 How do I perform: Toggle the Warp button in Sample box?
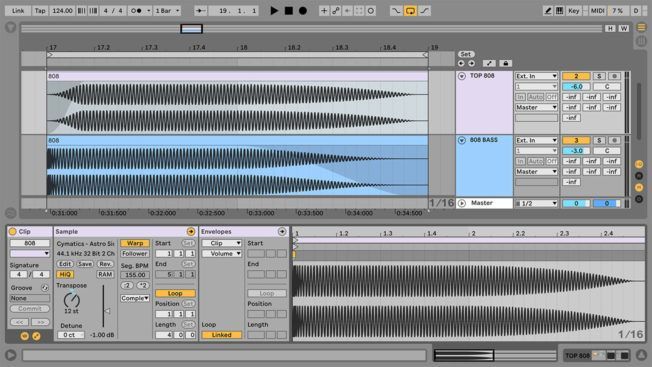click(135, 243)
